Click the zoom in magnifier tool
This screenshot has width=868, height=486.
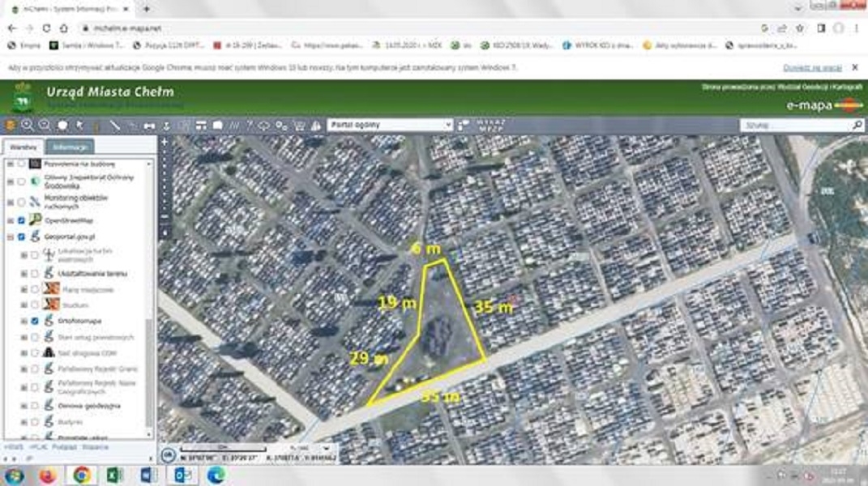coord(28,125)
